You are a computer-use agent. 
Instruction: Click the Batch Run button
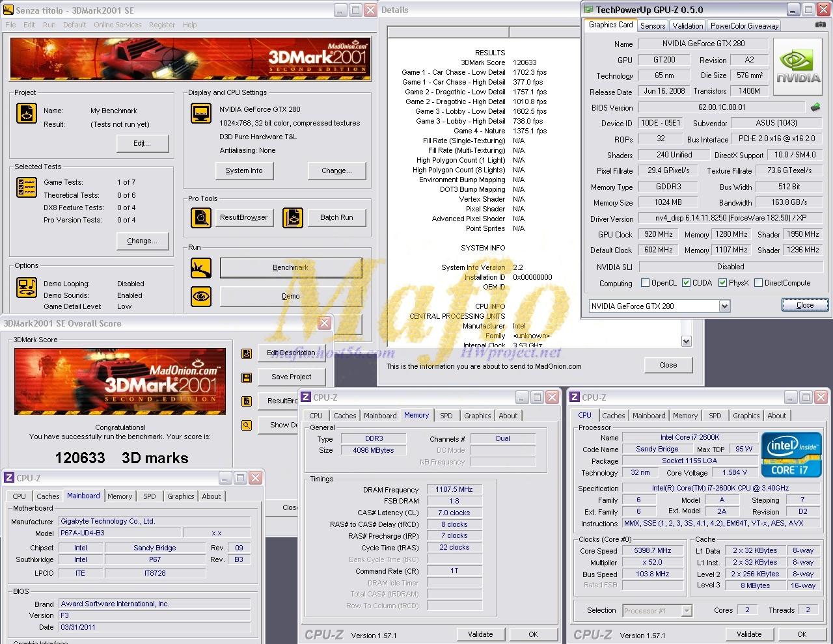pos(336,218)
